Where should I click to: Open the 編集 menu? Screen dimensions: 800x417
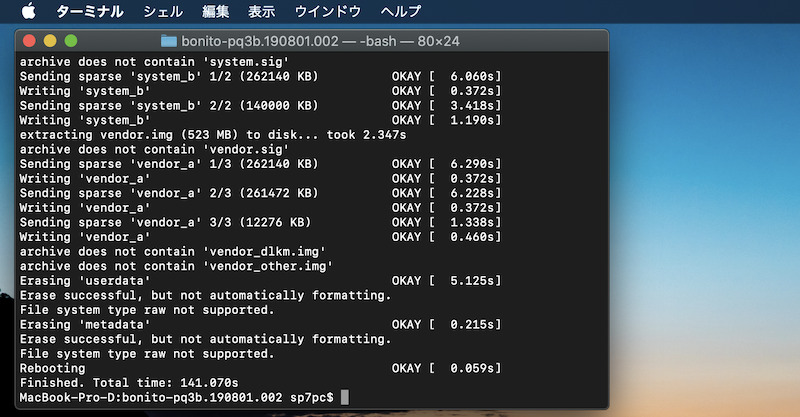pyautogui.click(x=215, y=12)
